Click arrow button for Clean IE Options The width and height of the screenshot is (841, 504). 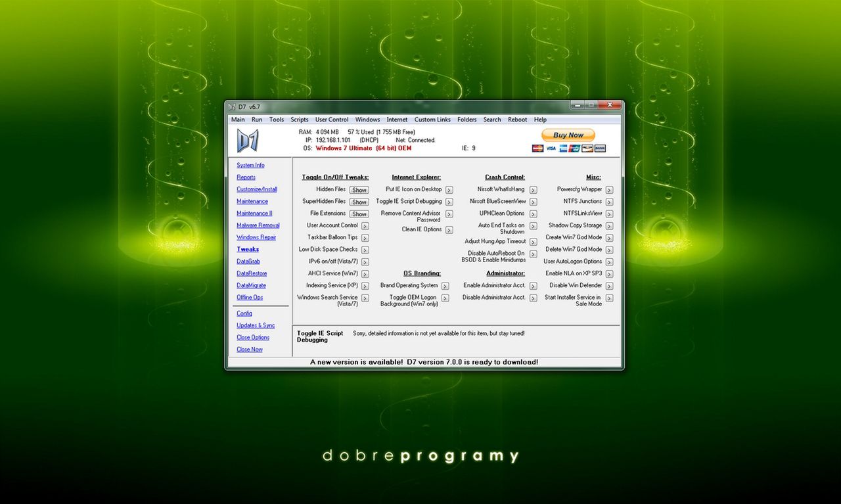449,230
